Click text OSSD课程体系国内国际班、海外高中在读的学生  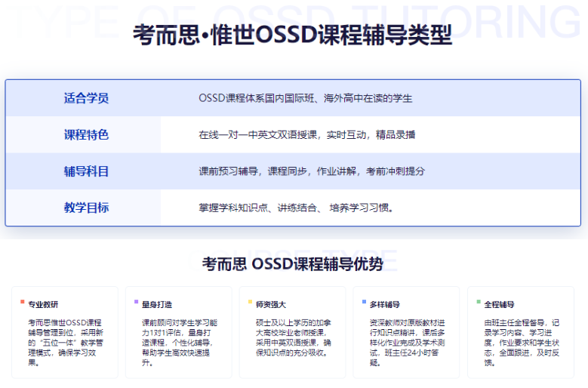(305, 98)
